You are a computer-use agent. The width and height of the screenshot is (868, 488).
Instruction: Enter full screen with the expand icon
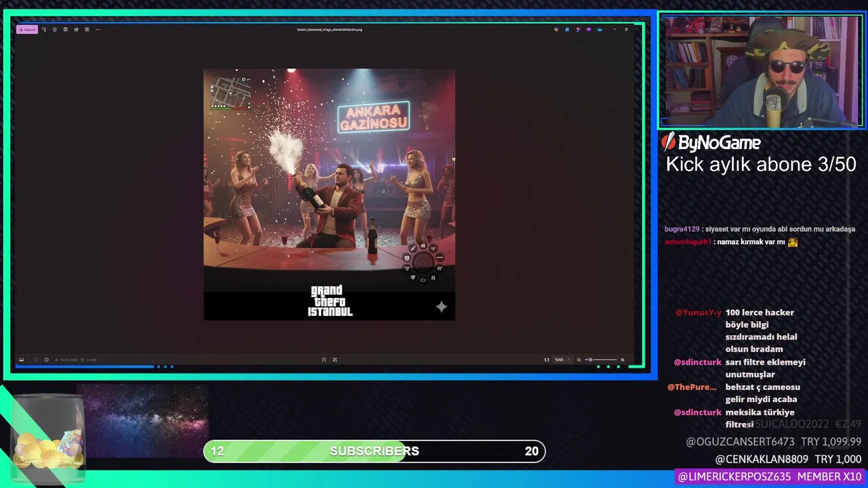pyautogui.click(x=335, y=360)
